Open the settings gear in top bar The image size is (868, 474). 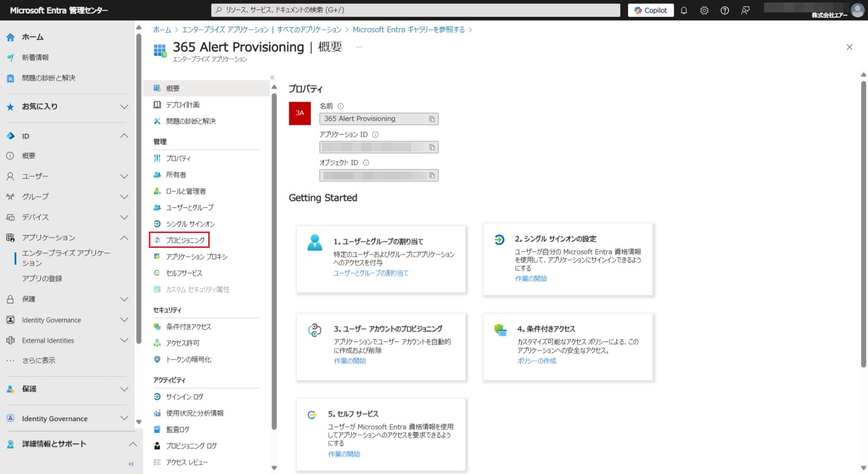pyautogui.click(x=704, y=10)
